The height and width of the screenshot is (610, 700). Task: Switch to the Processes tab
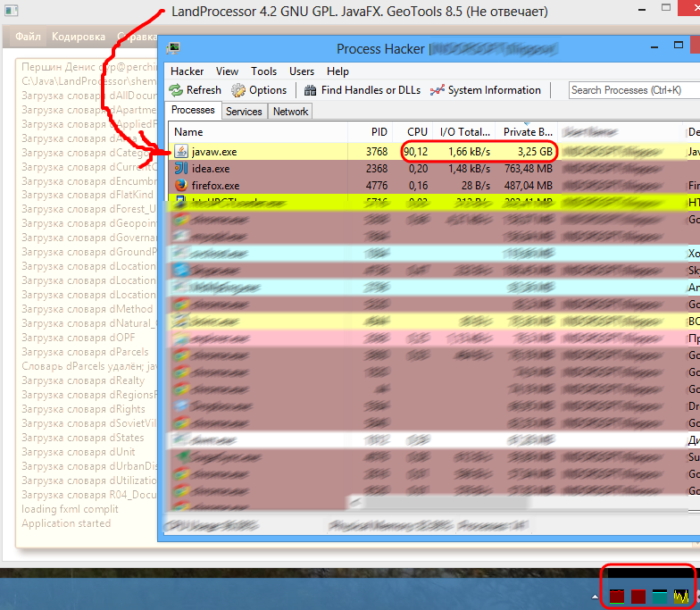pyautogui.click(x=193, y=111)
